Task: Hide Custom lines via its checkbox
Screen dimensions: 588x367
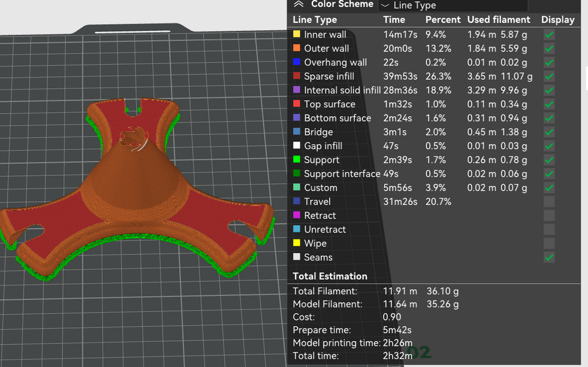Action: pyautogui.click(x=549, y=188)
